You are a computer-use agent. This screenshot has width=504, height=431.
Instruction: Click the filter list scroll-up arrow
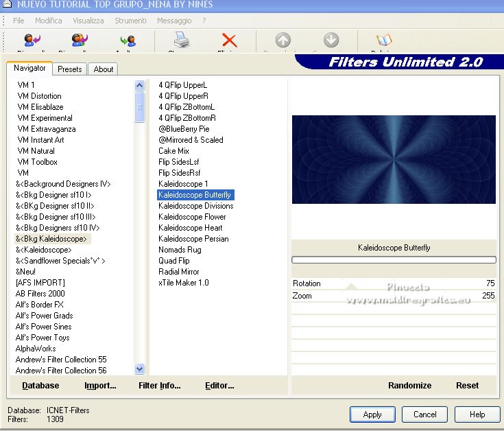tap(139, 85)
